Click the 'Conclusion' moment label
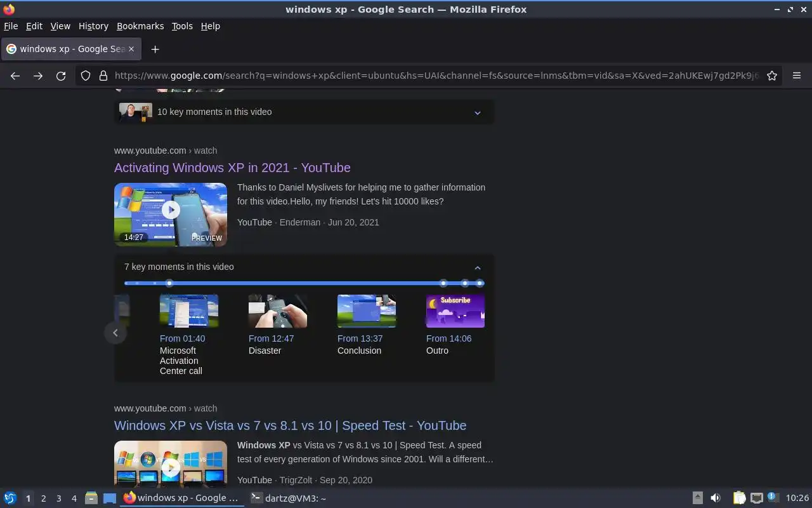The image size is (812, 508). tap(359, 351)
